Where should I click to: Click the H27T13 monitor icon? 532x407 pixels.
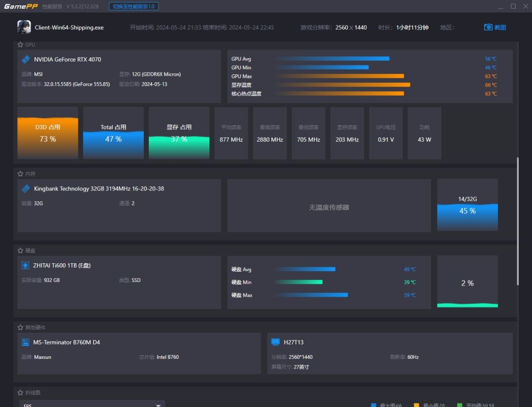275,342
